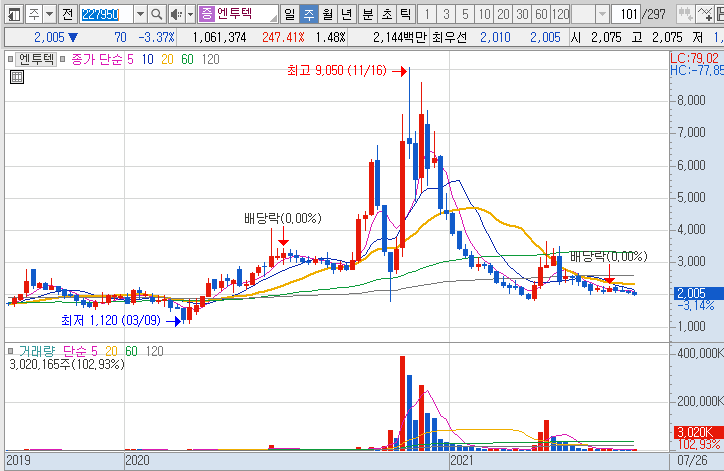Open the dropdown next to the speaker icon
The image size is (724, 471).
(x=190, y=14)
